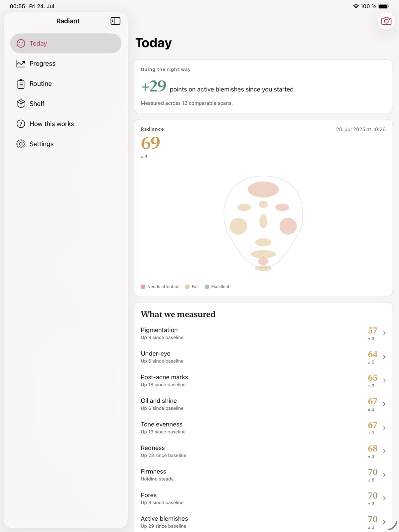Viewport: 399px width, 532px height.
Task: Click the Routine clipboard icon
Action: tap(21, 84)
